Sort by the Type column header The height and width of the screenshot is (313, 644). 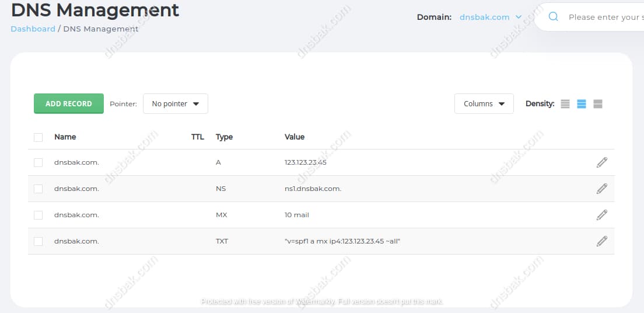point(224,137)
